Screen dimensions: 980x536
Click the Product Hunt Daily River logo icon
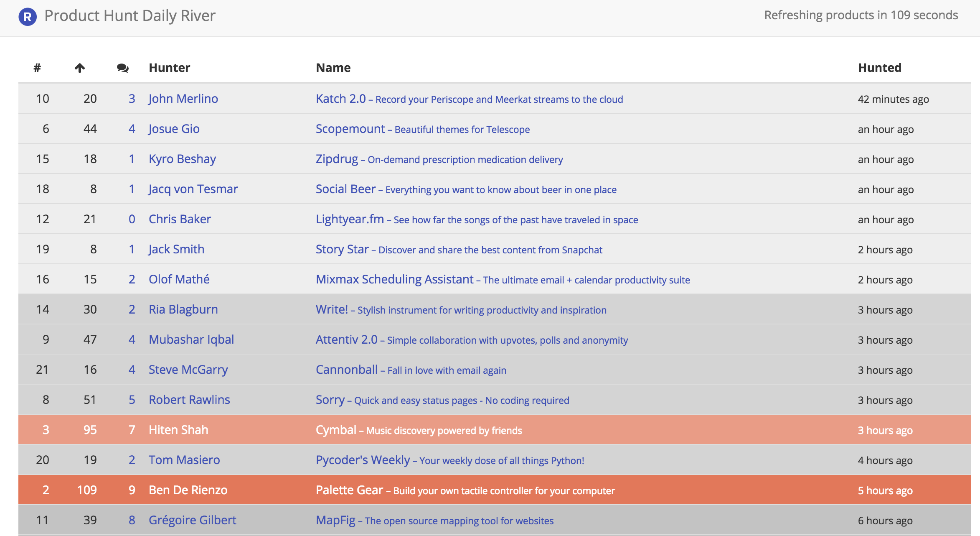click(27, 15)
